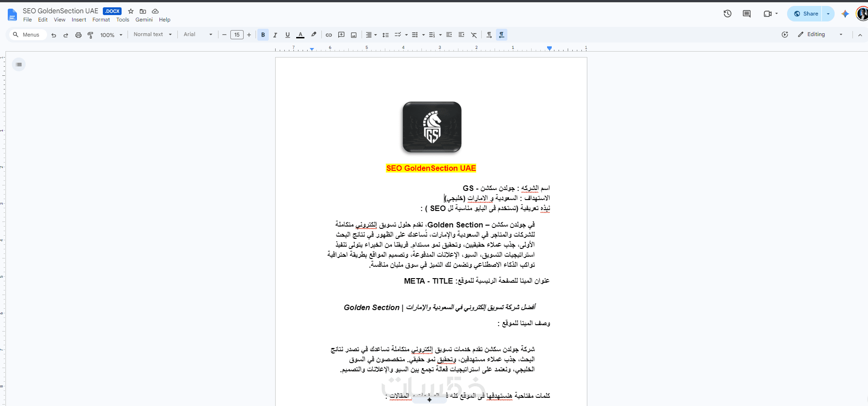This screenshot has height=406, width=868.
Task: Decrease the paragraph indent
Action: click(x=449, y=35)
